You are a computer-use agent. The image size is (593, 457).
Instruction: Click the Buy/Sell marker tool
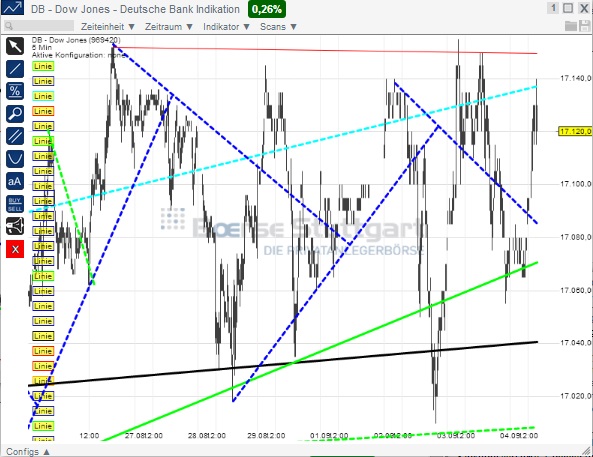point(15,204)
